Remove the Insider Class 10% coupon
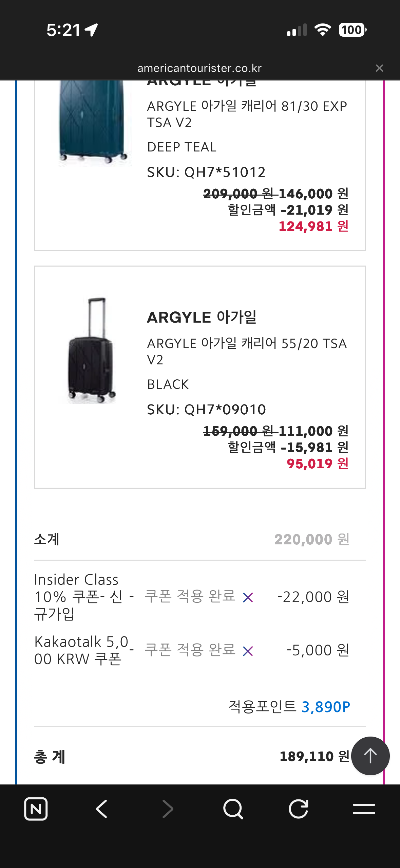 (x=248, y=597)
